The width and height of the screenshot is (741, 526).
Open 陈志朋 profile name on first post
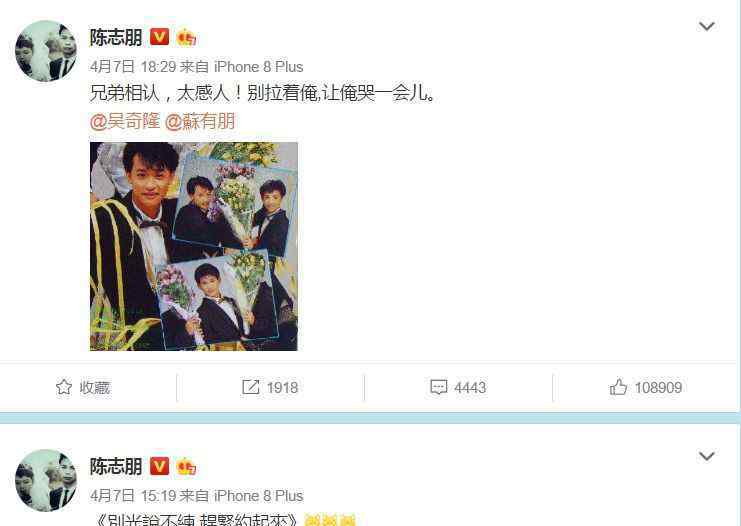tap(116, 37)
